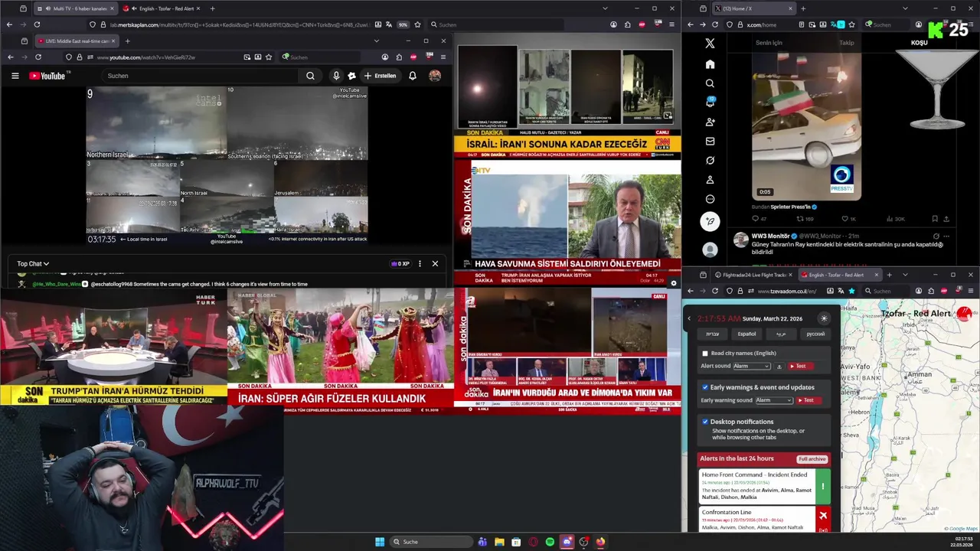Go to X Home icon in sidebar
The image size is (980, 551).
[710, 64]
